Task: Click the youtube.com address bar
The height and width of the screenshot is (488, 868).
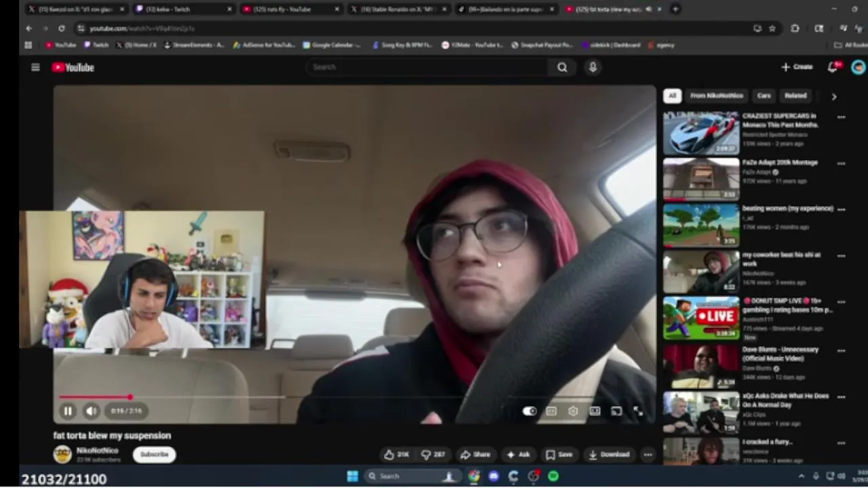Action: [407, 28]
